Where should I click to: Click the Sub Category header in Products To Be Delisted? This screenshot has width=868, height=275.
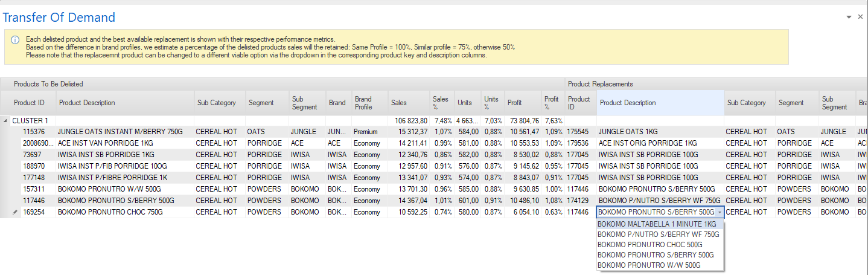220,103
